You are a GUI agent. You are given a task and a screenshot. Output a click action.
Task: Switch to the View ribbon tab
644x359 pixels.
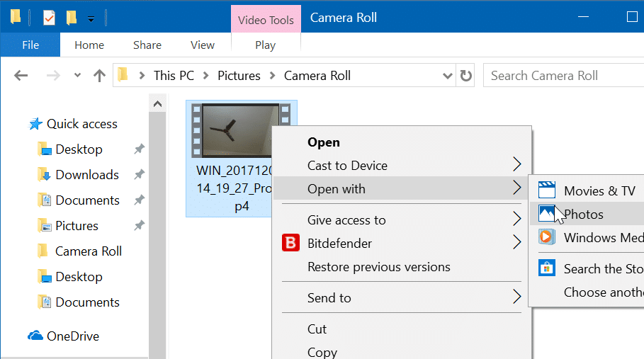click(x=202, y=45)
